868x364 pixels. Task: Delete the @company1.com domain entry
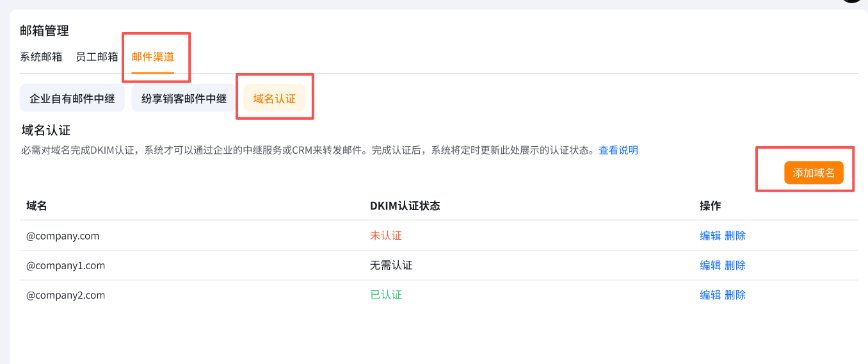click(735, 265)
